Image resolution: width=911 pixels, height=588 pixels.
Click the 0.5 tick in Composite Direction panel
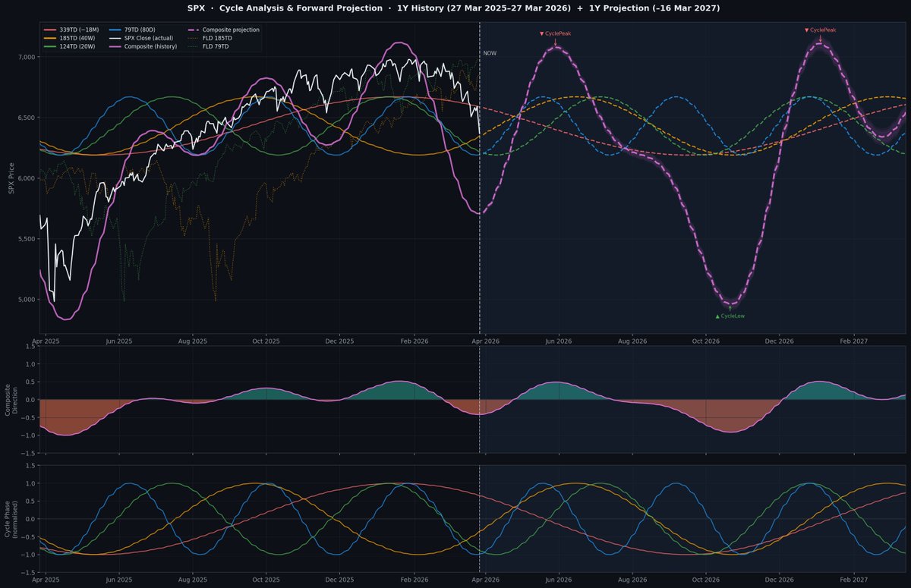30,382
